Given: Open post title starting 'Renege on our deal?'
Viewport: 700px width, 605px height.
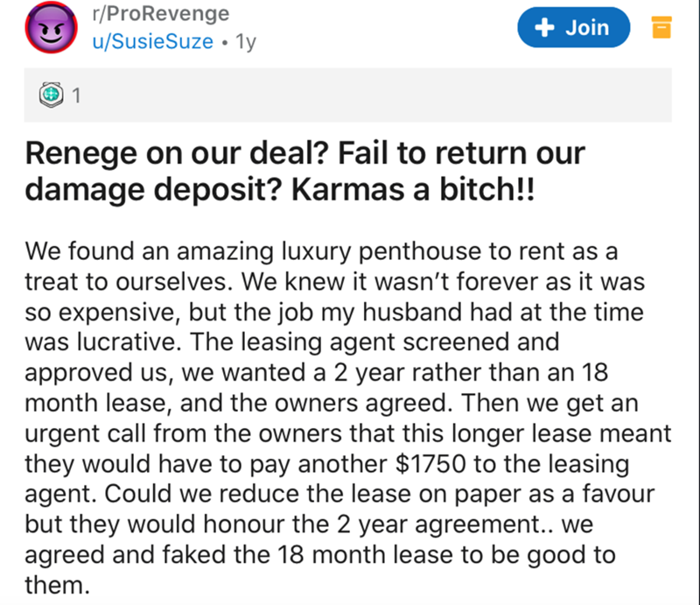Looking at the screenshot, I should point(304,171).
